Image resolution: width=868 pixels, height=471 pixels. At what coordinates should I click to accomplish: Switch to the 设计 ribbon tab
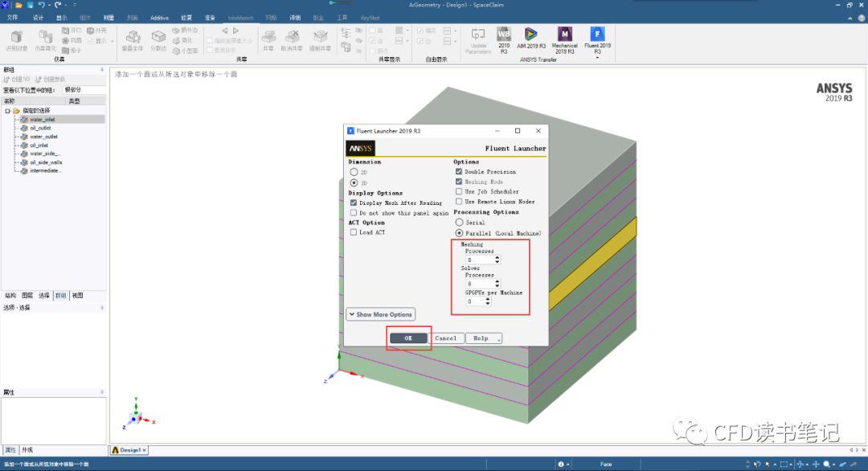[x=38, y=18]
